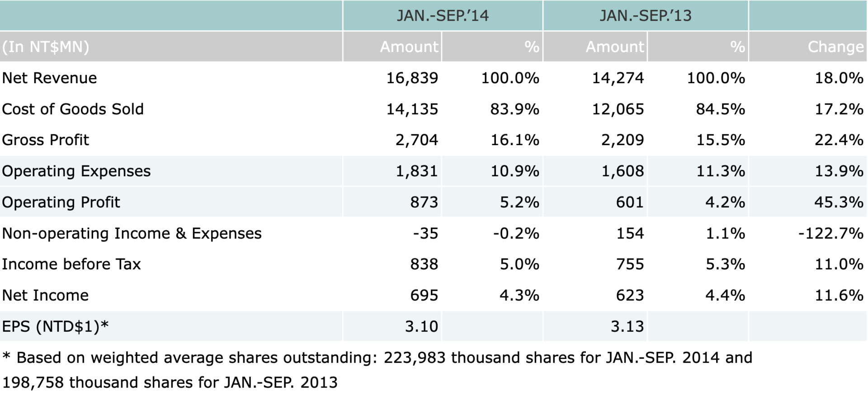Select the Net Revenue row label
Image resolution: width=868 pixels, height=396 pixels.
(x=49, y=78)
